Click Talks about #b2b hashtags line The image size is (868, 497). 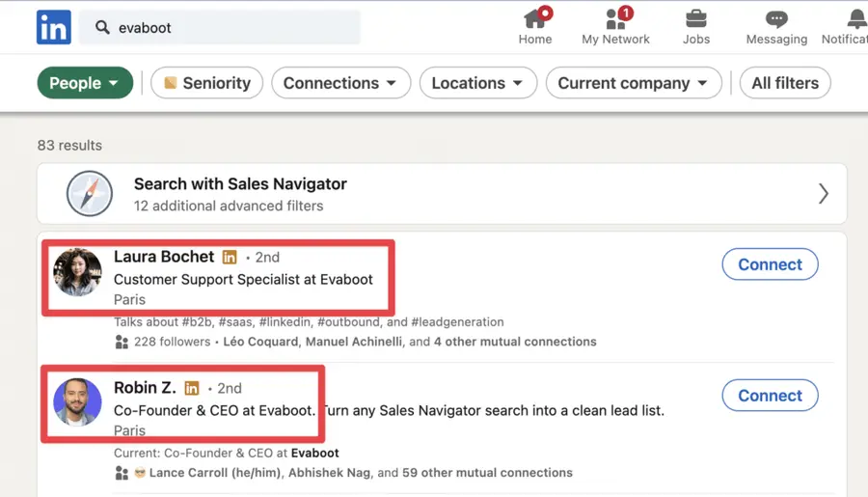(x=309, y=322)
